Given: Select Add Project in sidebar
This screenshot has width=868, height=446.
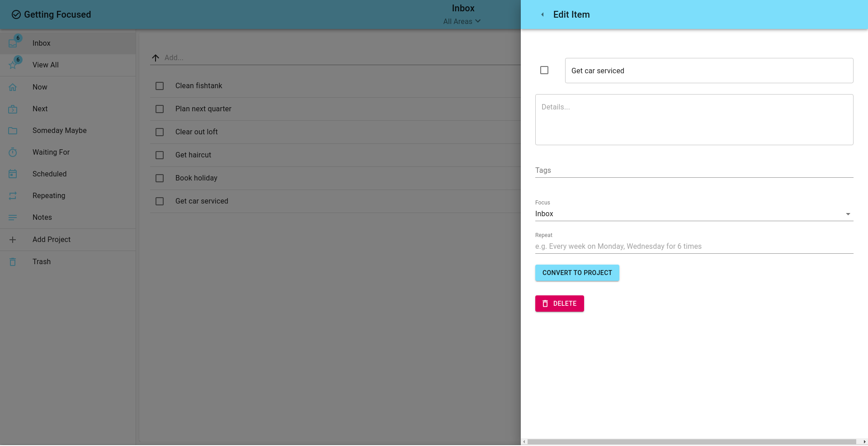Looking at the screenshot, I should [x=68, y=240].
